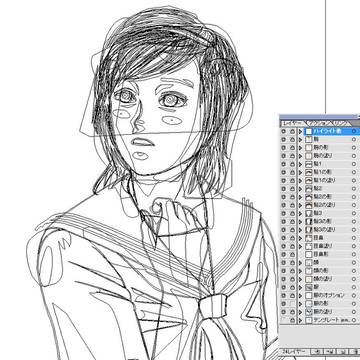Click the thumbnail of the 服の塗り layer
Screen dimensions: 360x360
click(309, 312)
